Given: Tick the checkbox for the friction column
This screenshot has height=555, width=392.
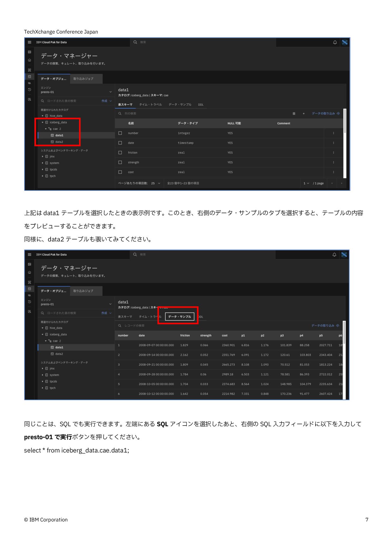Looking at the screenshot, I should click(x=120, y=153).
